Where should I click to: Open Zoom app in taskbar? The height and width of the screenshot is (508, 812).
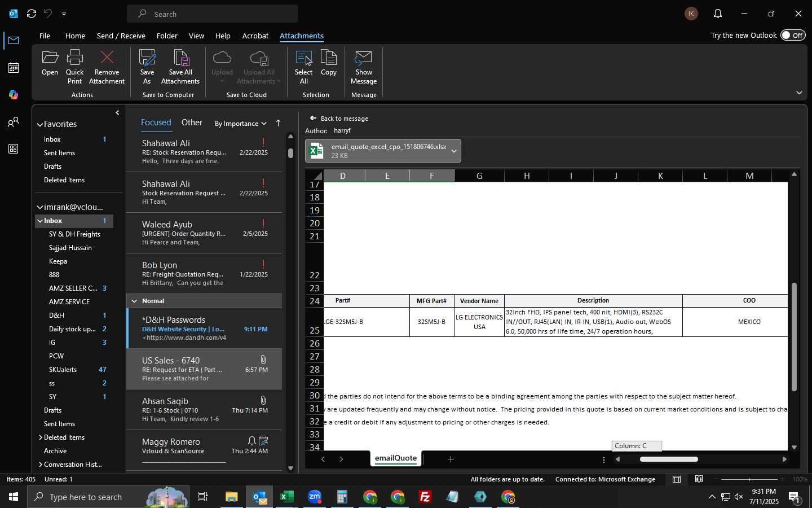tap(315, 497)
